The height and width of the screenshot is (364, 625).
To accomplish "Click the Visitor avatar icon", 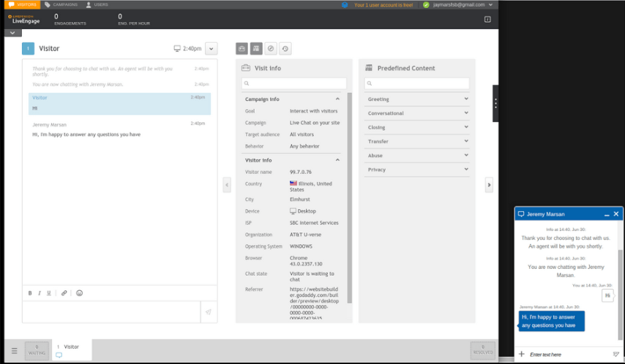I will [28, 48].
